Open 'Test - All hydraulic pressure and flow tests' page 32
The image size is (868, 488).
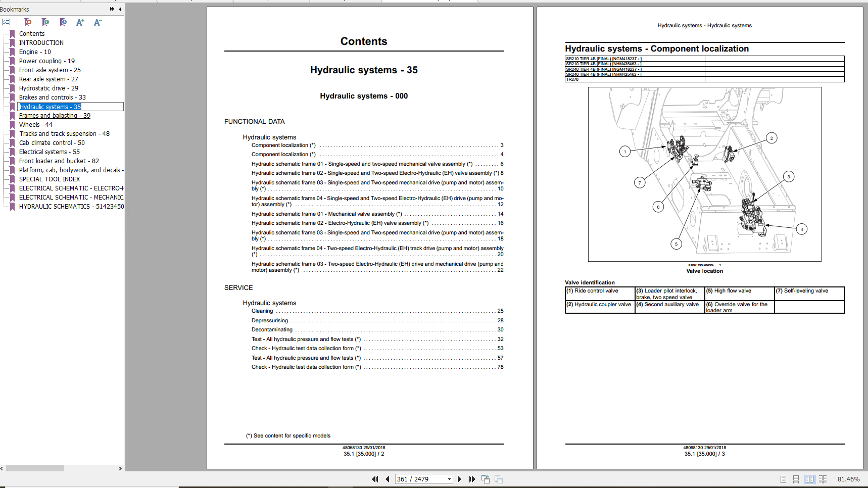pyautogui.click(x=377, y=339)
